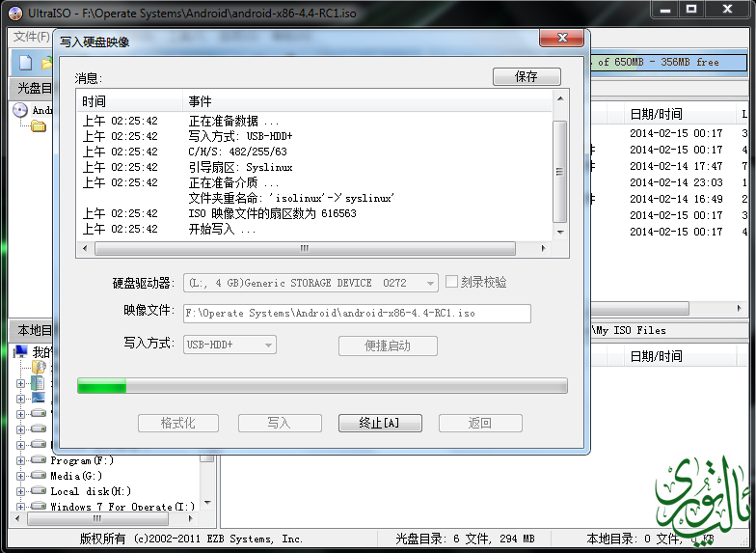Select the log row 正在准备数据
Viewport: 756px width, 553px height.
point(314,121)
